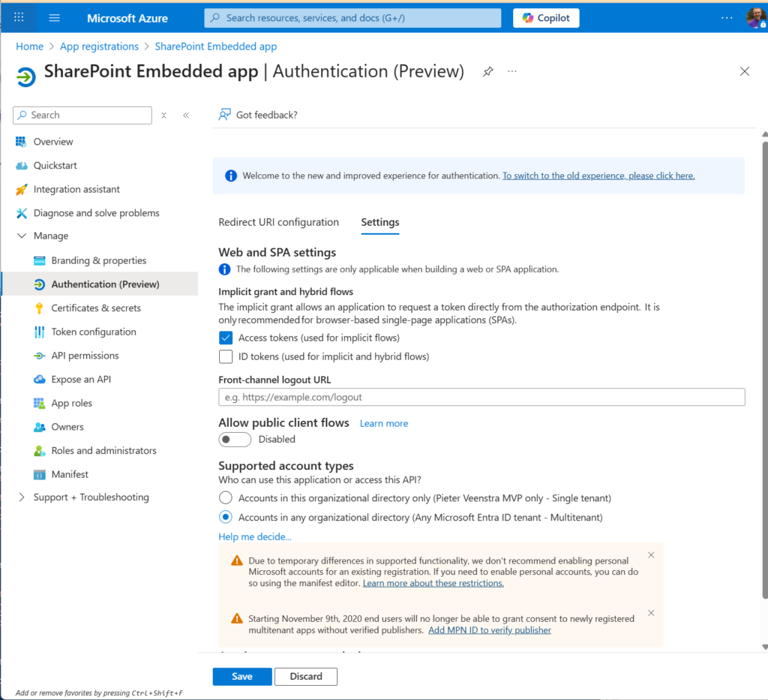Open API permissions
Viewport: 768px width, 700px height.
(85, 356)
